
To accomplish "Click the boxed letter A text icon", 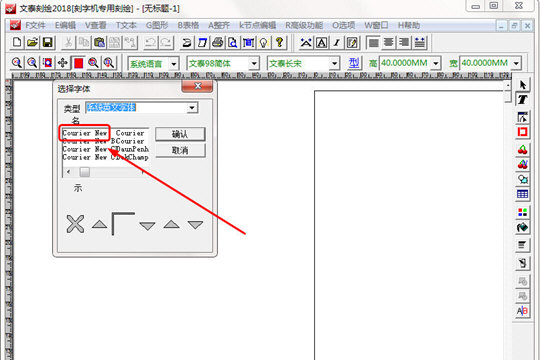I will pos(321,42).
